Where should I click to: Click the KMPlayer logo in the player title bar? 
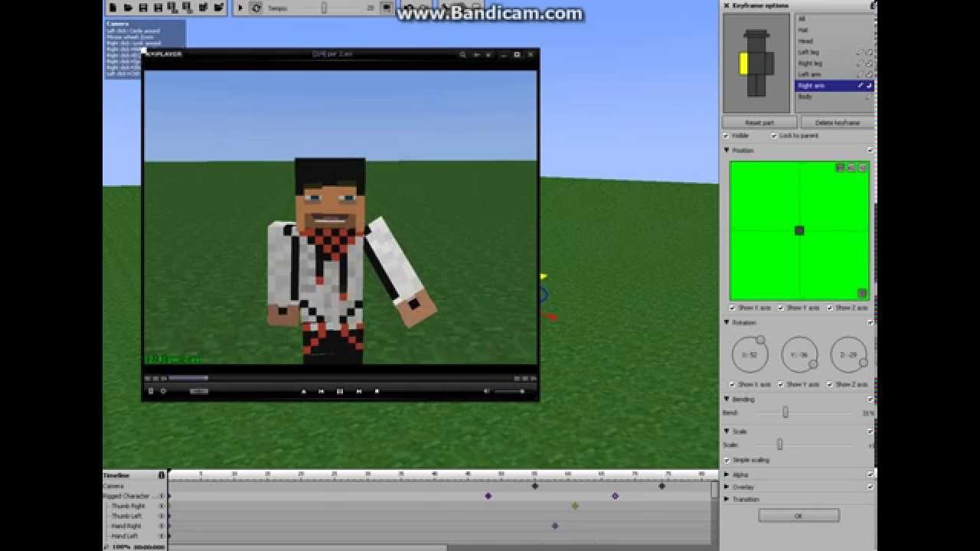click(163, 54)
